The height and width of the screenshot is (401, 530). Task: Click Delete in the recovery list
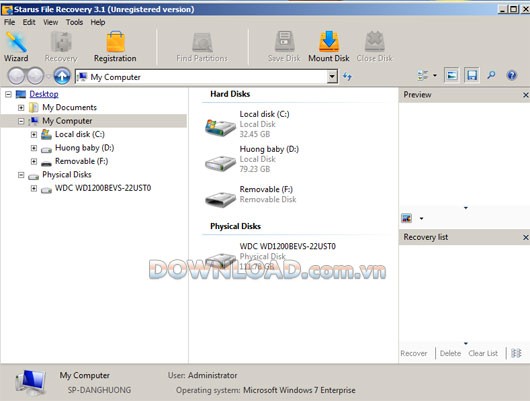pyautogui.click(x=450, y=353)
